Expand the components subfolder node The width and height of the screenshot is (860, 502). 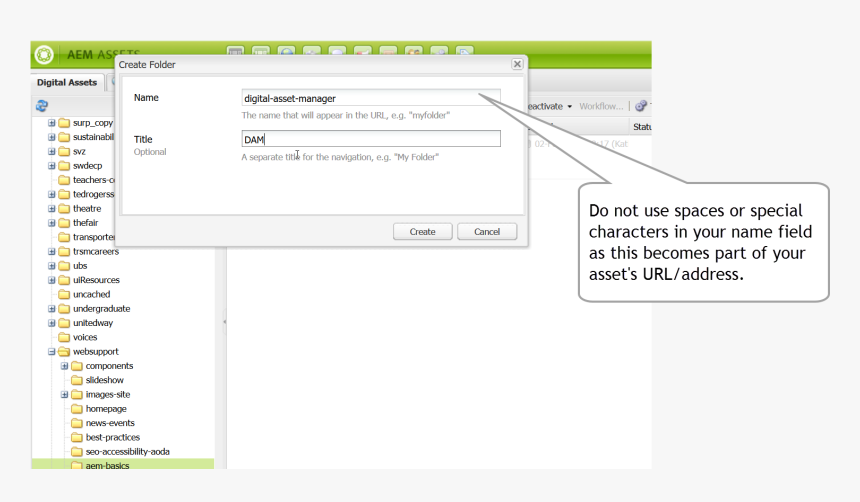(x=64, y=365)
